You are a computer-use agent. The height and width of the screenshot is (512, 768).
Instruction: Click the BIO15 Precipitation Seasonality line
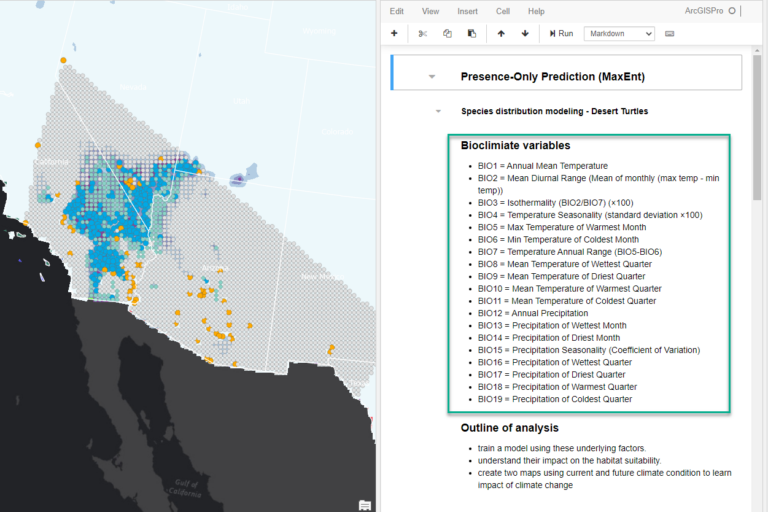click(589, 350)
